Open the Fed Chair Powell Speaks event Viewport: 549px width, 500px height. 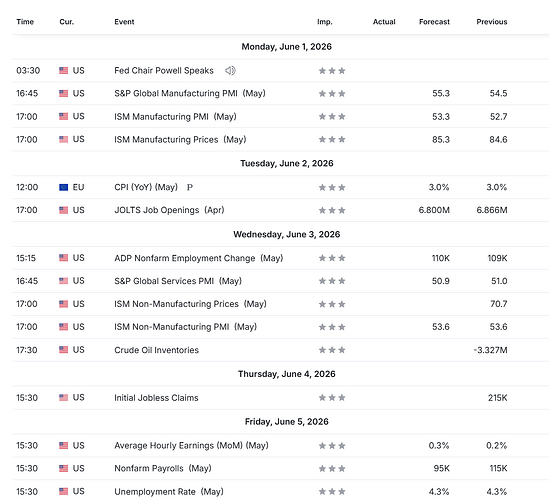point(164,71)
